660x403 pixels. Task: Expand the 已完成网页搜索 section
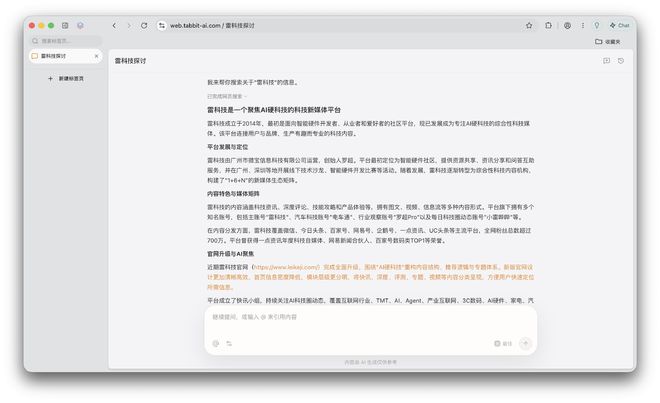[226, 96]
